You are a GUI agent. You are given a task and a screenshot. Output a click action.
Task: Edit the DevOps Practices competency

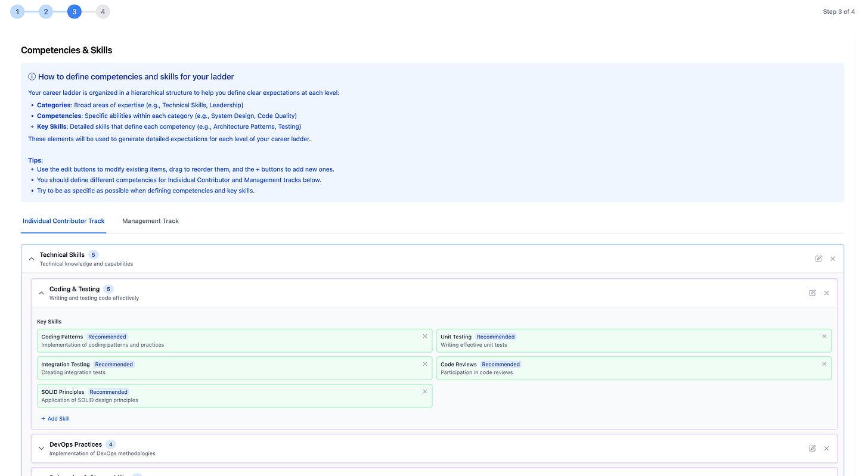tap(812, 448)
